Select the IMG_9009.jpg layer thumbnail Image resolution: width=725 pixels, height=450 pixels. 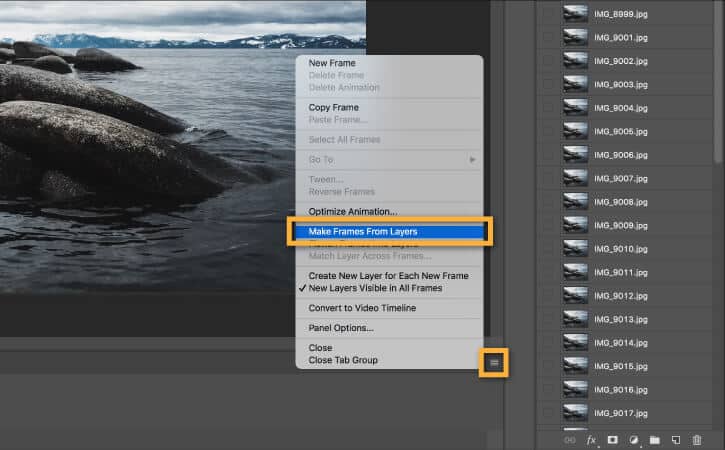point(575,225)
